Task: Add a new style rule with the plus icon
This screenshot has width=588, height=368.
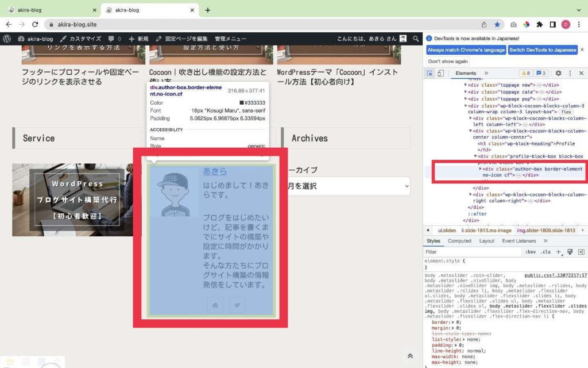Action: point(558,252)
